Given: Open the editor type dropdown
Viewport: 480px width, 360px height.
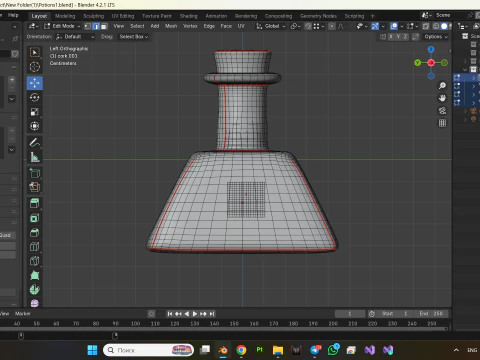Looking at the screenshot, I should tap(34, 26).
